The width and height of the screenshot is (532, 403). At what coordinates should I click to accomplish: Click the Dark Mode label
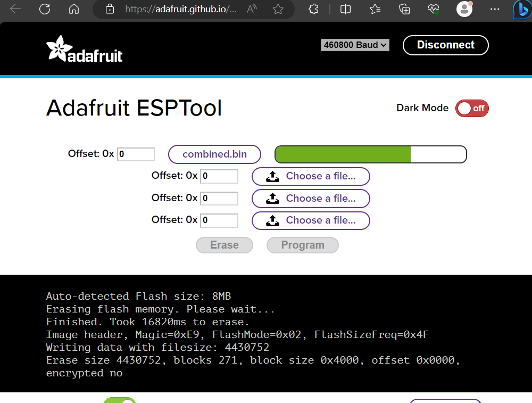coord(422,108)
